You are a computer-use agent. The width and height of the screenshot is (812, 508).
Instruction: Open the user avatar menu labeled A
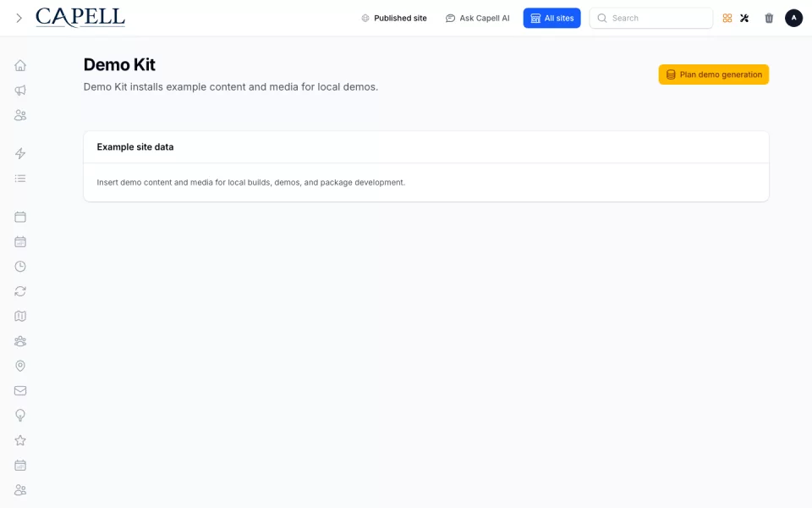tap(793, 18)
